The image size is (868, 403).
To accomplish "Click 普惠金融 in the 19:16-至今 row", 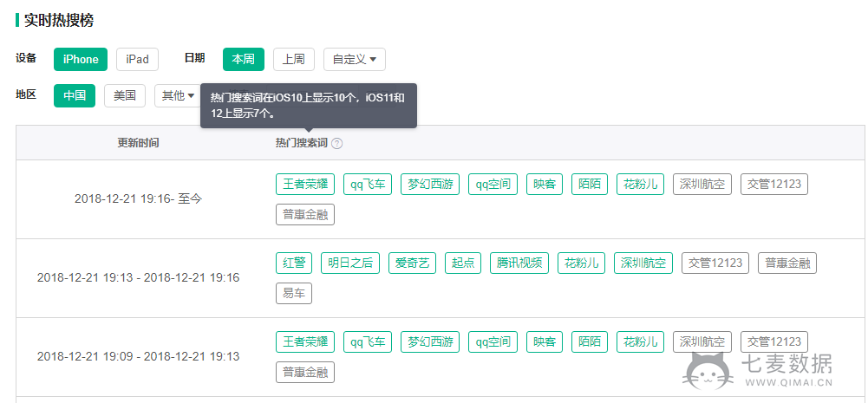I will (x=305, y=215).
